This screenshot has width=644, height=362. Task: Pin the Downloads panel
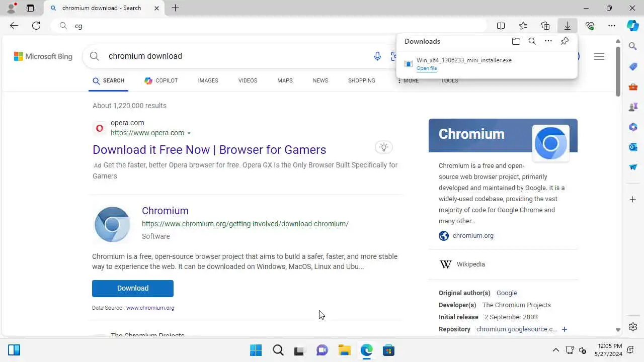(565, 41)
